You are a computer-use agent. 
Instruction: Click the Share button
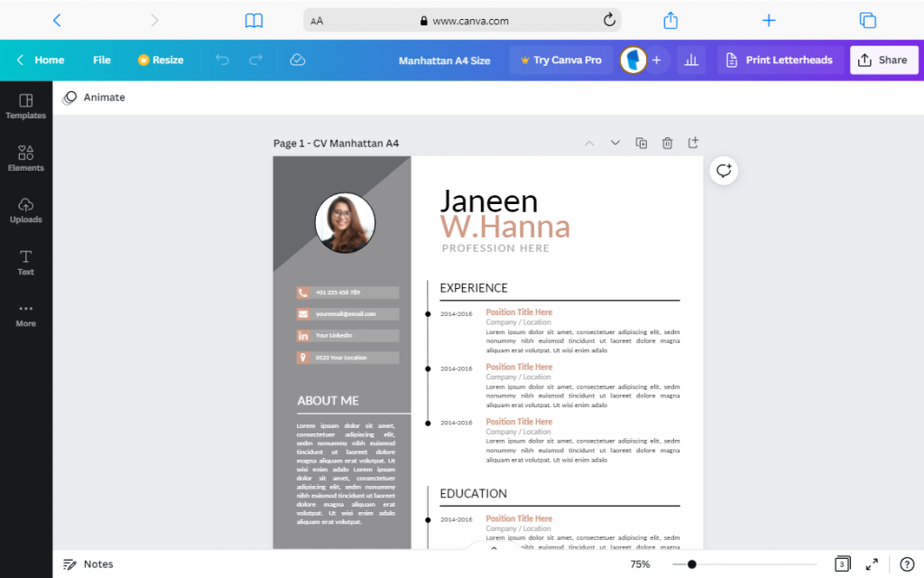point(883,60)
